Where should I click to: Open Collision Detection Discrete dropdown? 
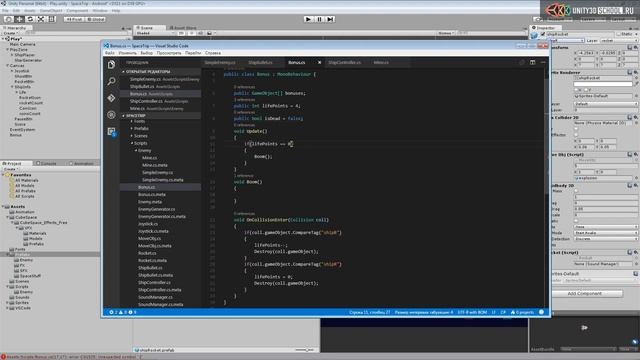point(606,239)
